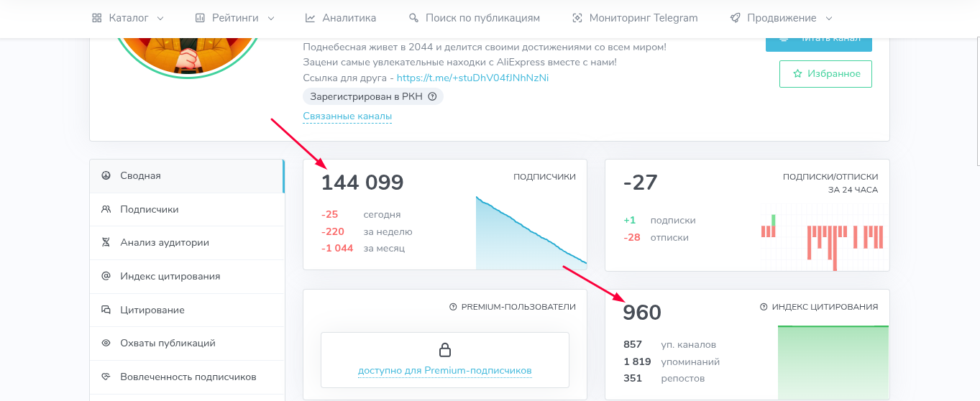Click the Охваты публикаций eye icon

(106, 344)
